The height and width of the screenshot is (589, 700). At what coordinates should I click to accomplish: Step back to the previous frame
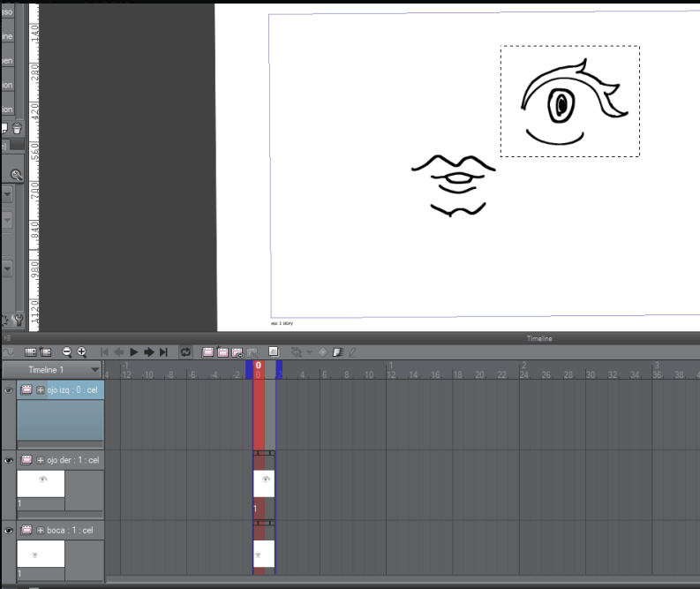(x=119, y=352)
